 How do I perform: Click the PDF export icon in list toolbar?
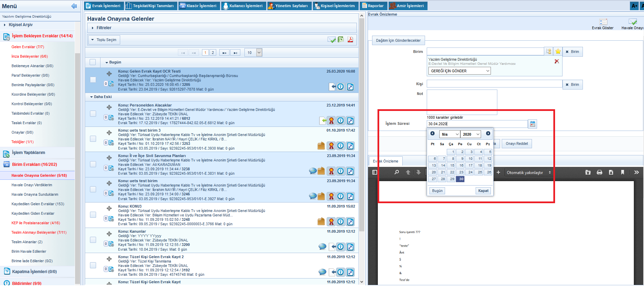pyautogui.click(x=350, y=40)
